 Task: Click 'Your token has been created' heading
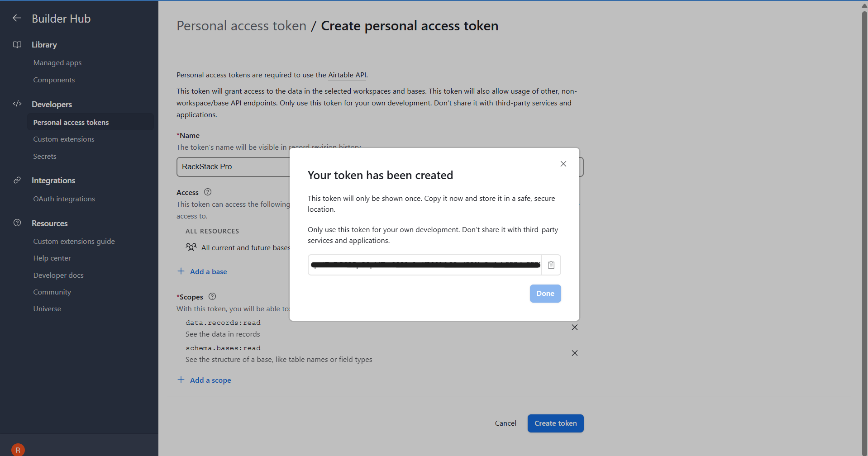click(380, 175)
